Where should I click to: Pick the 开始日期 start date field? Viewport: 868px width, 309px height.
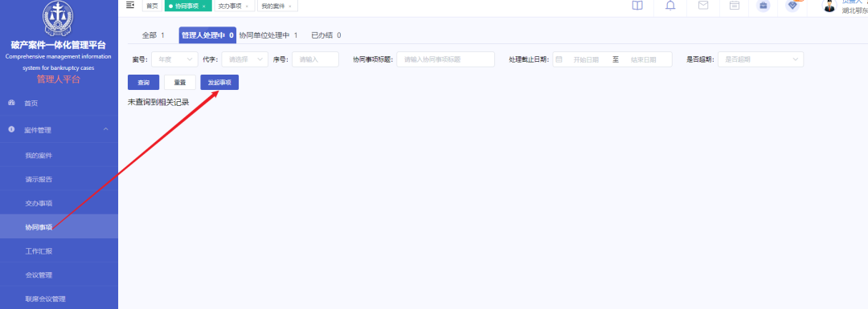click(x=586, y=59)
